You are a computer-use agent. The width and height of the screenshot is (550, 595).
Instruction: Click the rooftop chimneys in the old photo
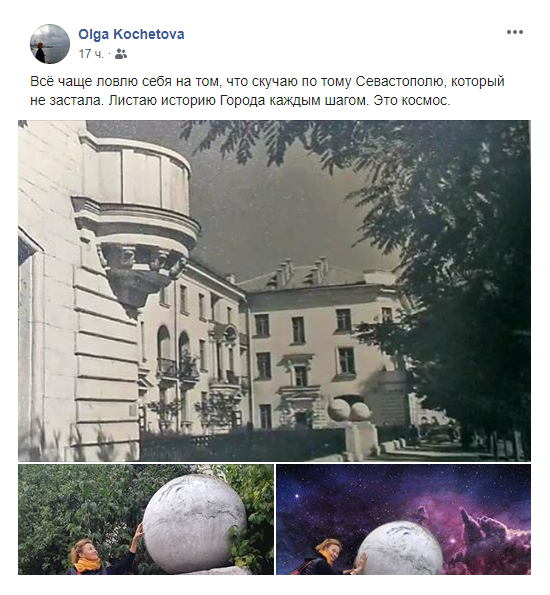click(x=300, y=271)
